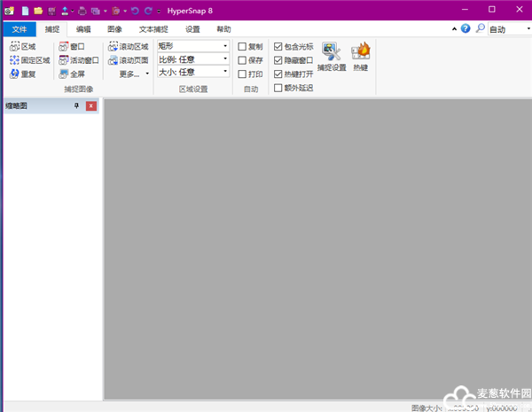Select the 区域 region capture tool
This screenshot has width=532, height=412.
click(x=23, y=46)
